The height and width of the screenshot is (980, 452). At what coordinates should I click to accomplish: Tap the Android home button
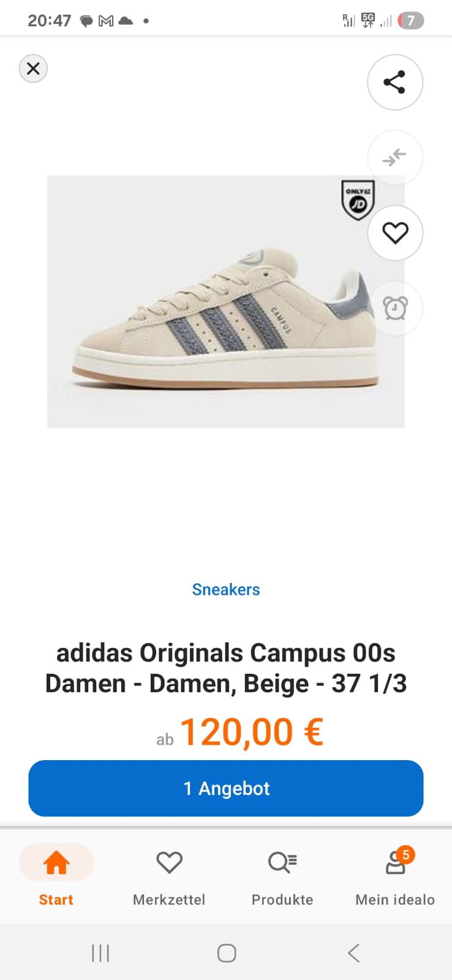227,953
